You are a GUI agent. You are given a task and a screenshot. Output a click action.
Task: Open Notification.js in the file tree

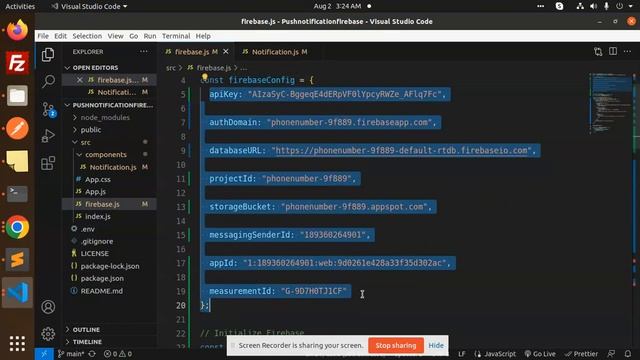tap(113, 167)
